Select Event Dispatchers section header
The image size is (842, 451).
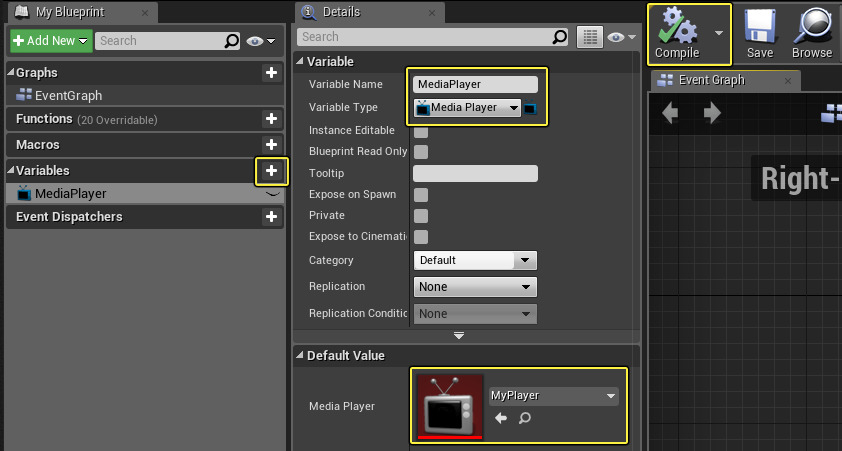coord(144,217)
